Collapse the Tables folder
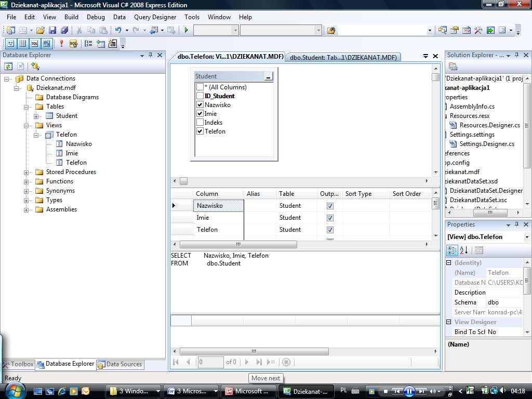The height and width of the screenshot is (399, 532). pos(26,107)
